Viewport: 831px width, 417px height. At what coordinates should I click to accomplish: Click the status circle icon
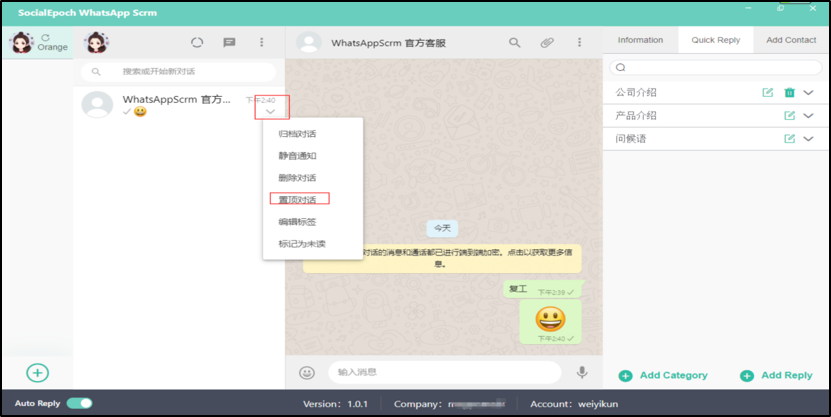[197, 42]
